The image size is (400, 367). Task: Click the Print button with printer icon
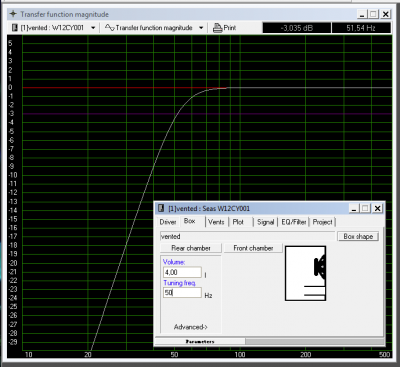[x=224, y=28]
